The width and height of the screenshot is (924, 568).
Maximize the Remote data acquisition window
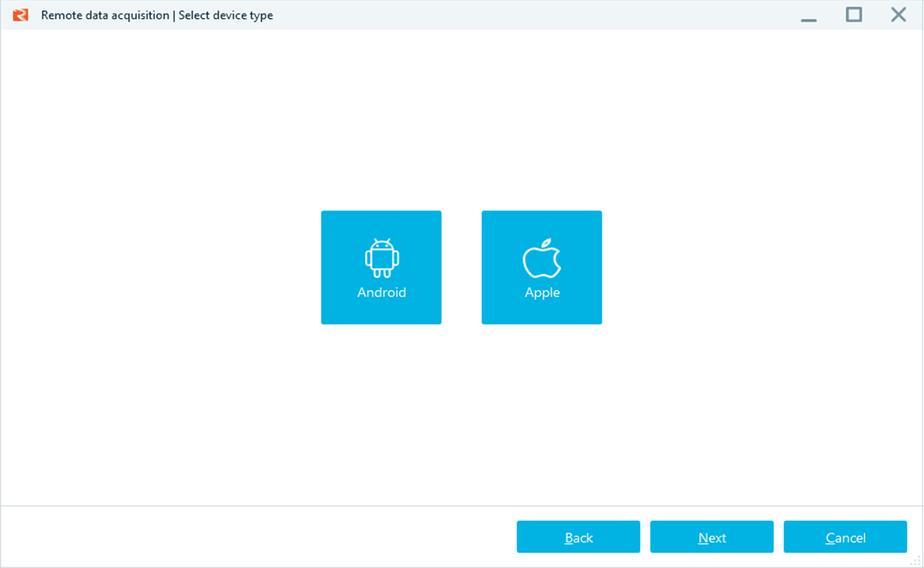[854, 14]
